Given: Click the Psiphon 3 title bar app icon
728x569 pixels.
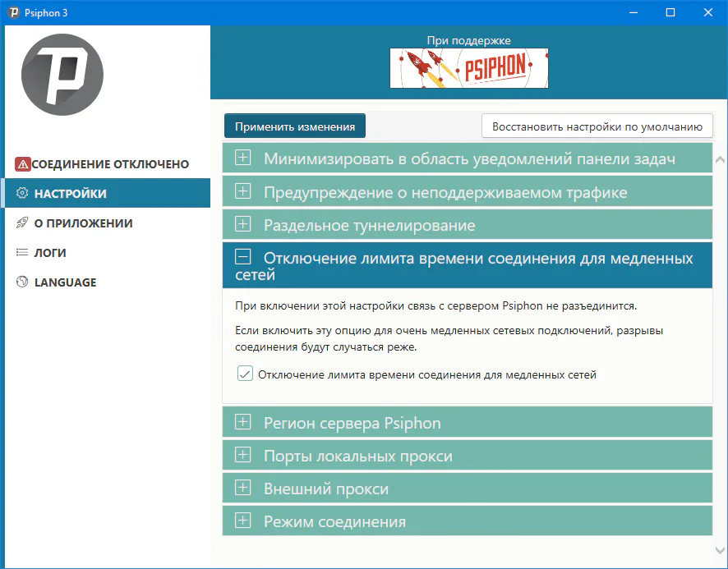Looking at the screenshot, I should pos(14,12).
